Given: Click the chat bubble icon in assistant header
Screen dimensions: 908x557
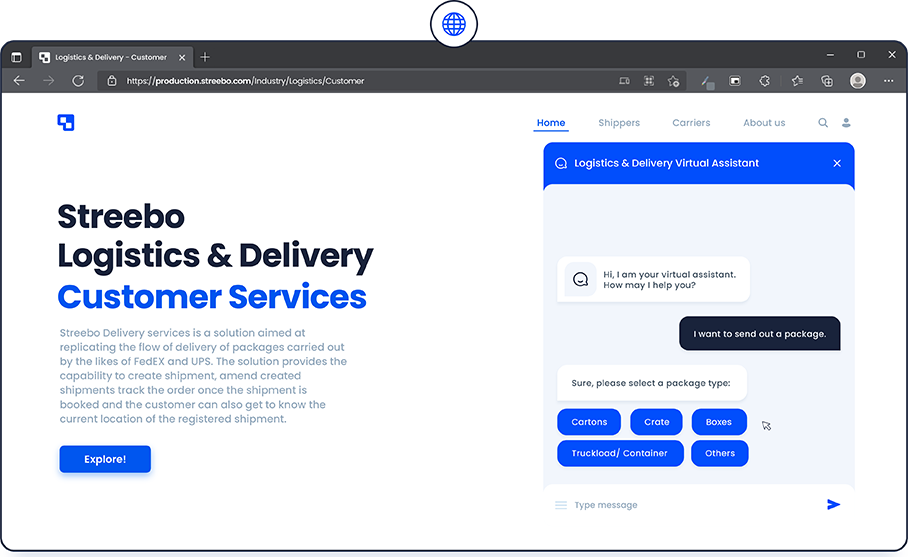Looking at the screenshot, I should tap(561, 163).
